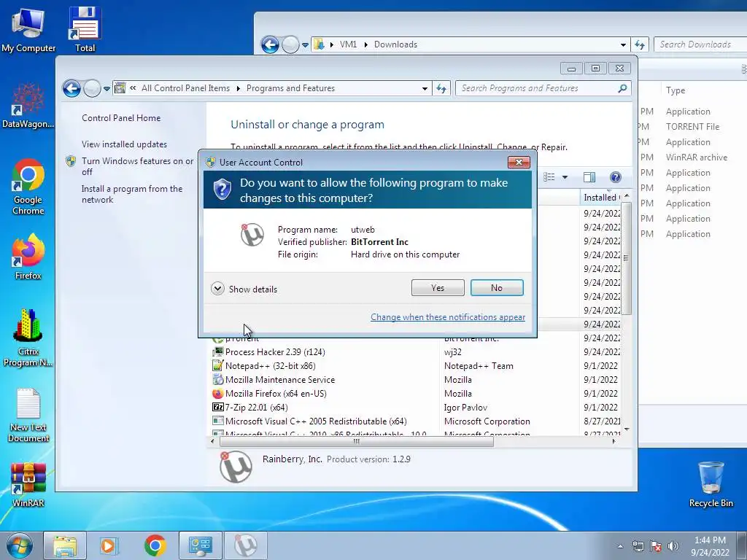Click Programs and Features breadcrumb
747x560 pixels.
[290, 88]
